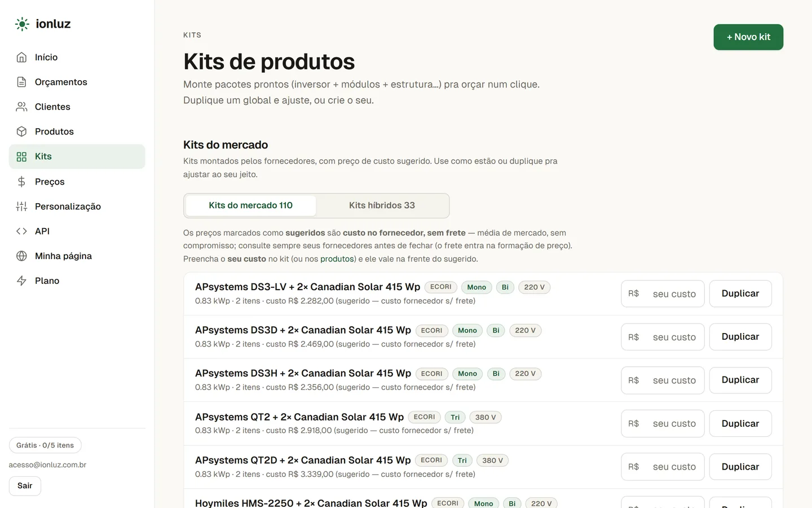Click seu custo field for APsystems QT2D
812x508 pixels.
663,467
